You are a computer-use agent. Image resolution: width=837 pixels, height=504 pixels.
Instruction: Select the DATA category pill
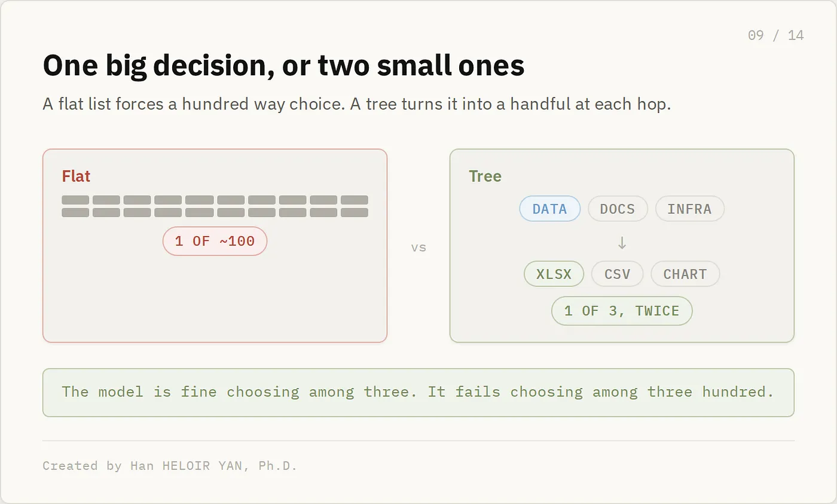[549, 209]
